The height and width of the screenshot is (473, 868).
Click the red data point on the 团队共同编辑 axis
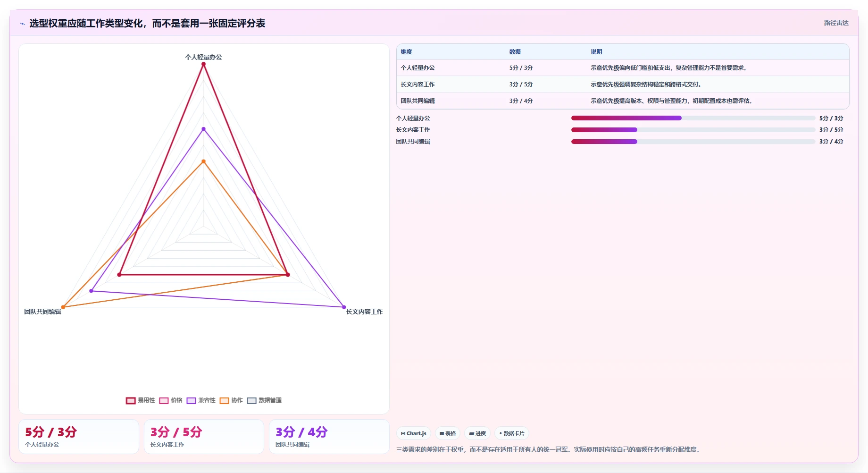[x=119, y=275]
